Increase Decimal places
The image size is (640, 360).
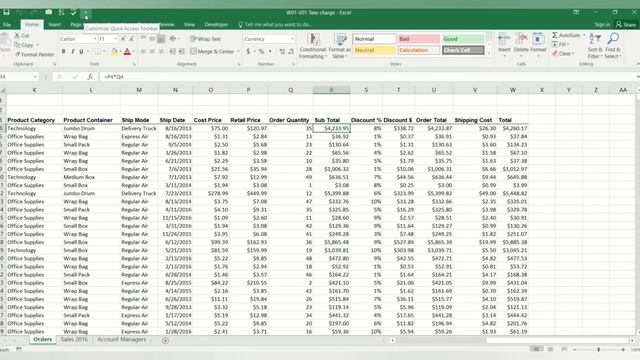tap(282, 51)
